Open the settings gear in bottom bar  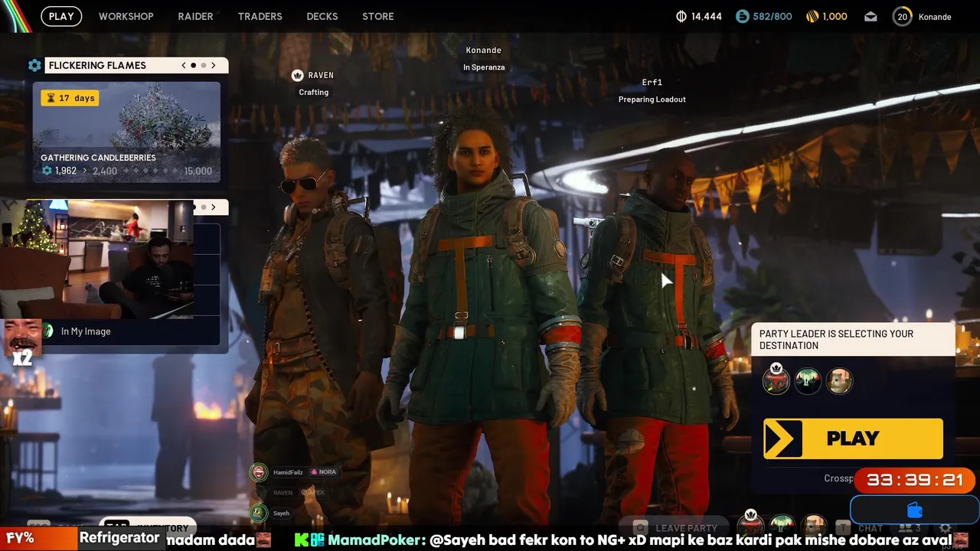click(945, 528)
